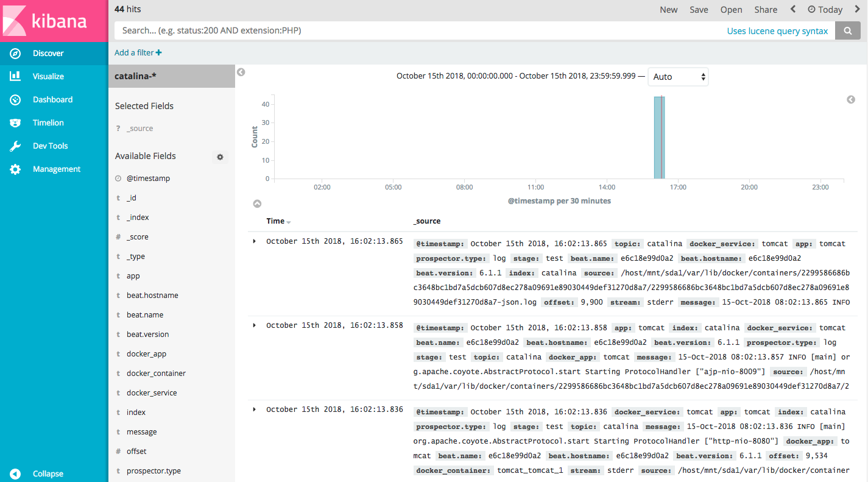Open the Discover compass icon
868x482 pixels.
click(x=15, y=54)
